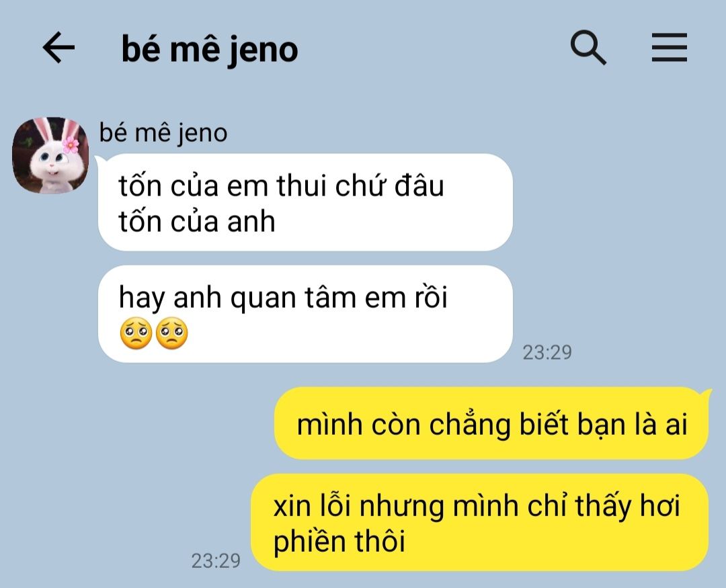Go back using the arrow icon

point(58,47)
